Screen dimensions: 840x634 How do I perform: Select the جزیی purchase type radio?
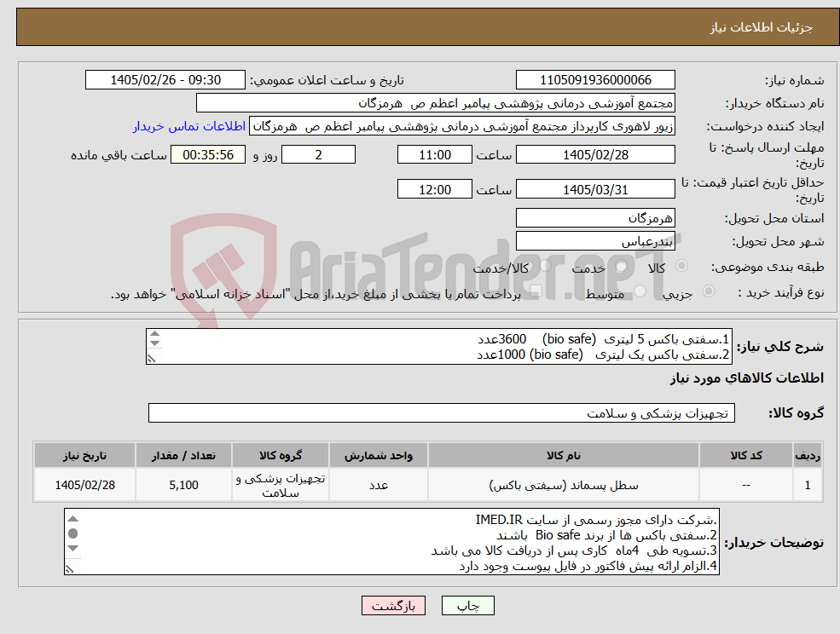coord(708,291)
